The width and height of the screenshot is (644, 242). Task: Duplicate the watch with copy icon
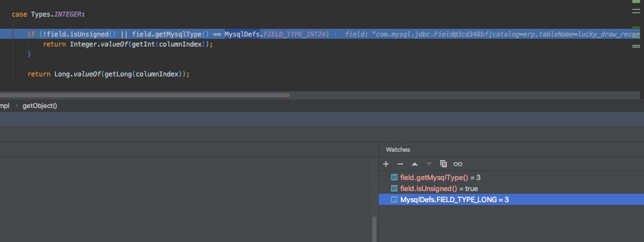point(443,164)
